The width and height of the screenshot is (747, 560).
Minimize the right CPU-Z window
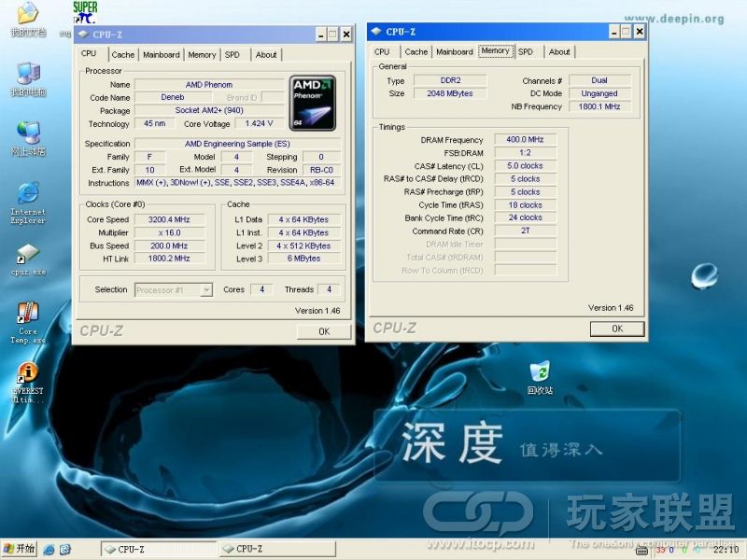pos(614,32)
